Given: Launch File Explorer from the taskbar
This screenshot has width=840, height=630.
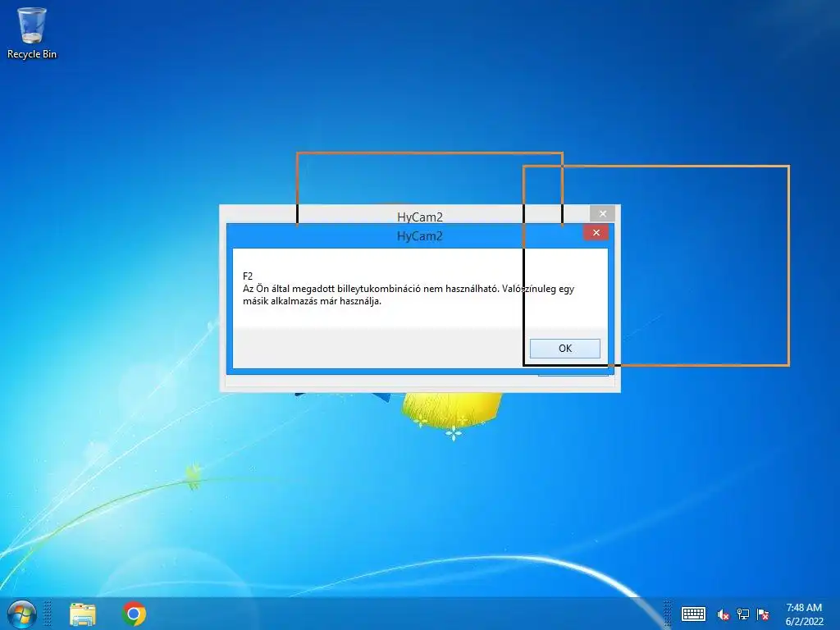Looking at the screenshot, I should (x=83, y=614).
